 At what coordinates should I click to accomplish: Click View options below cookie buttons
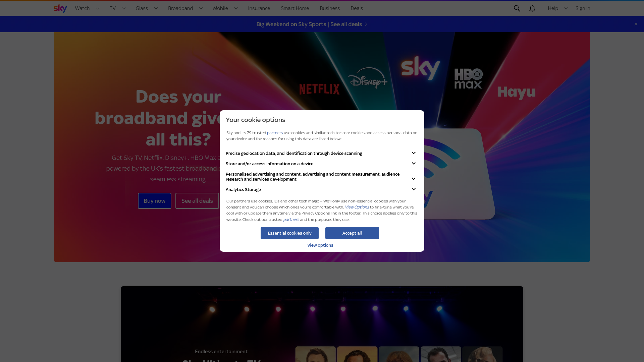tap(320, 245)
